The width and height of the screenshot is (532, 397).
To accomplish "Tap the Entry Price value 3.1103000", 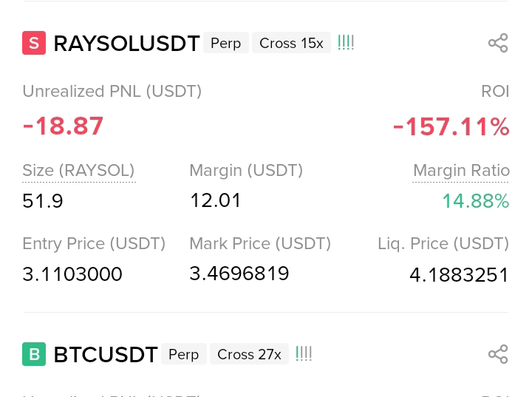I will coord(72,274).
